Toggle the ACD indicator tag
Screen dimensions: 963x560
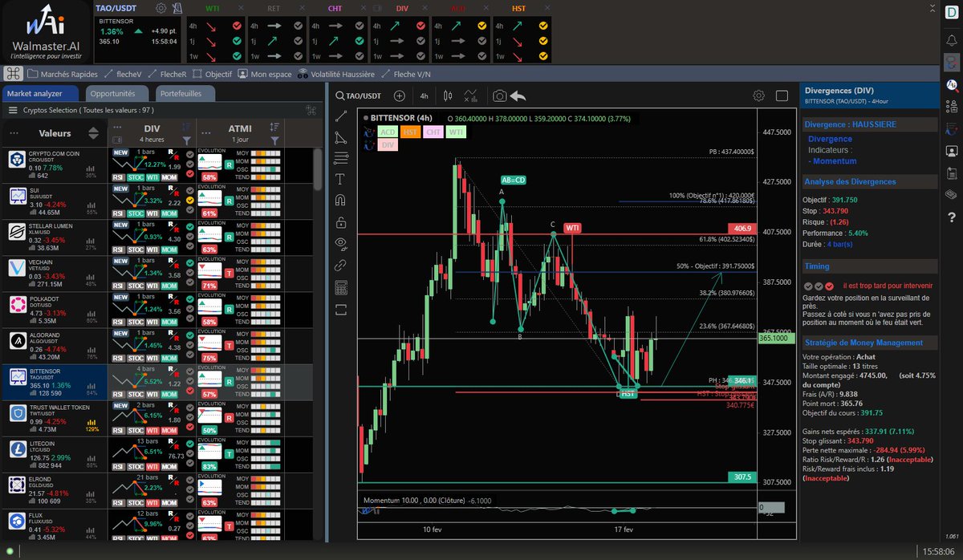(x=388, y=132)
